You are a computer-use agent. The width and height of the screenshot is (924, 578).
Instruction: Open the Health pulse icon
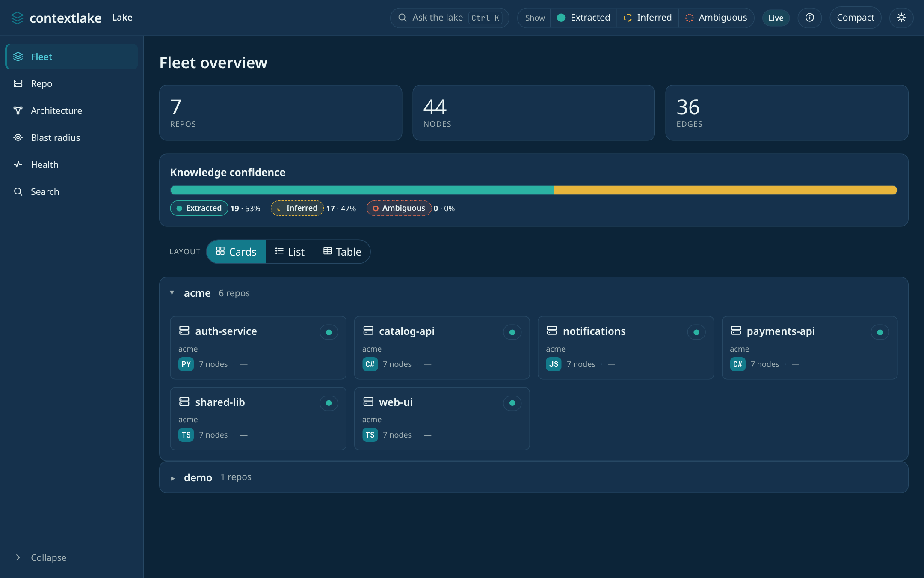(18, 164)
